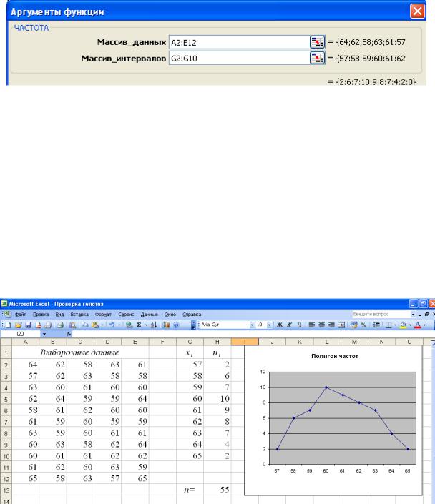This screenshot has width=435, height=504.
Task: Click the Borders icon
Action: click(x=388, y=325)
